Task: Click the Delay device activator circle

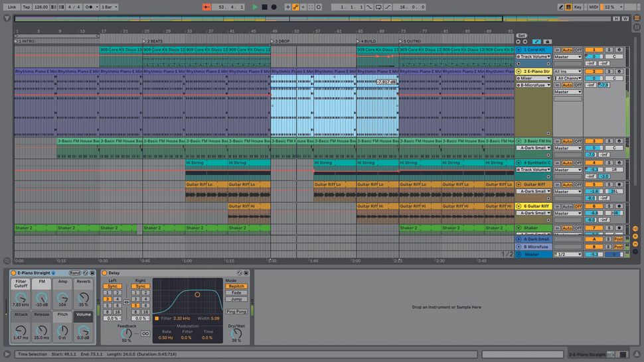Action: point(104,273)
